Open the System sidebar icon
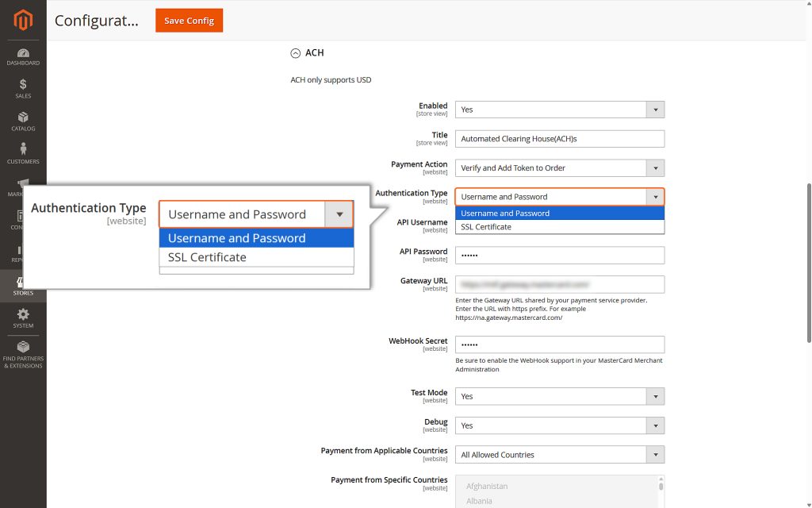The width and height of the screenshot is (812, 508). (22, 316)
